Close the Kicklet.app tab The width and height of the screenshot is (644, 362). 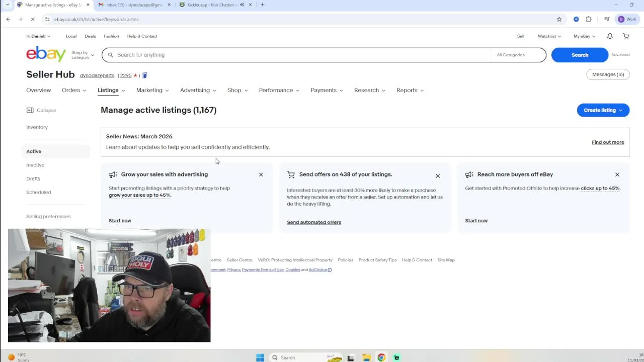(x=250, y=5)
